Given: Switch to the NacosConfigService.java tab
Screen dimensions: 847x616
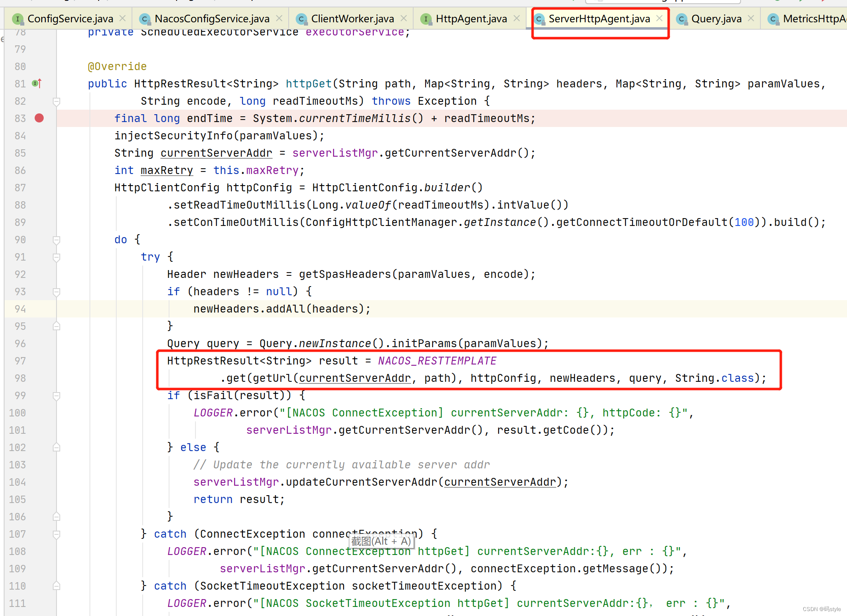Looking at the screenshot, I should pos(212,19).
